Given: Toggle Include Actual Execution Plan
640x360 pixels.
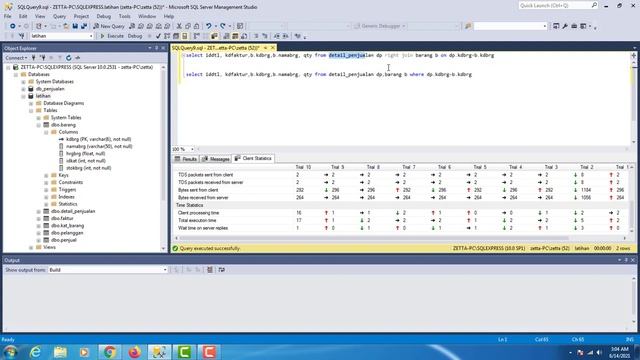Looking at the screenshot, I should coord(196,36).
